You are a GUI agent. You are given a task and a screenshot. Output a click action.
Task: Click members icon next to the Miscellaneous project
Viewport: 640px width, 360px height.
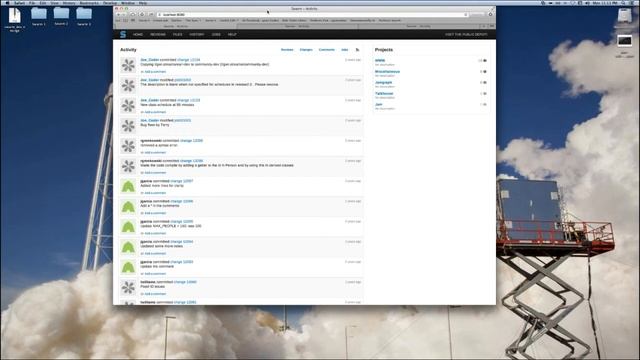click(x=484, y=71)
